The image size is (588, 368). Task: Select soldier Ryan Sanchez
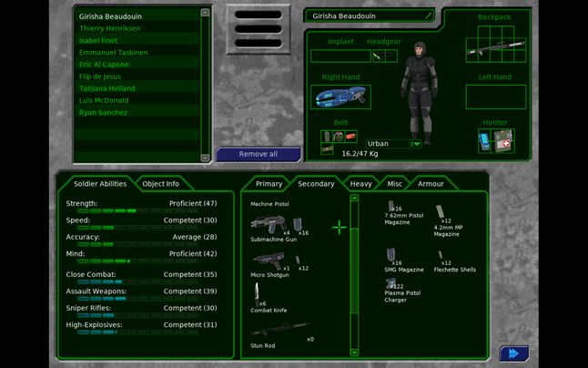coord(137,113)
